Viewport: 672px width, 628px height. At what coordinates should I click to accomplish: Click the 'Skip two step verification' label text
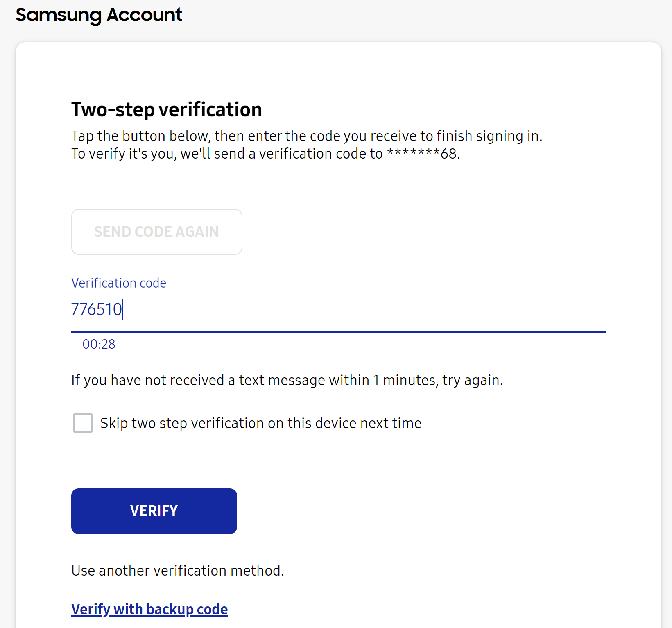[261, 423]
